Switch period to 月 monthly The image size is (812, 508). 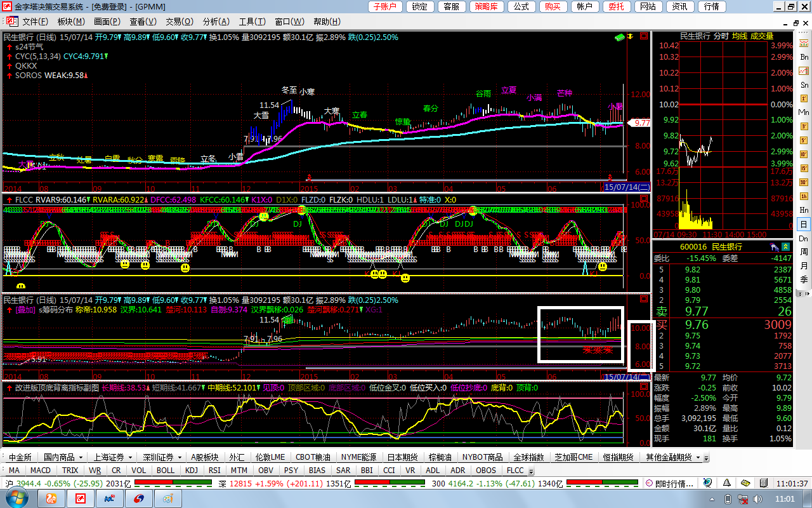tap(804, 266)
